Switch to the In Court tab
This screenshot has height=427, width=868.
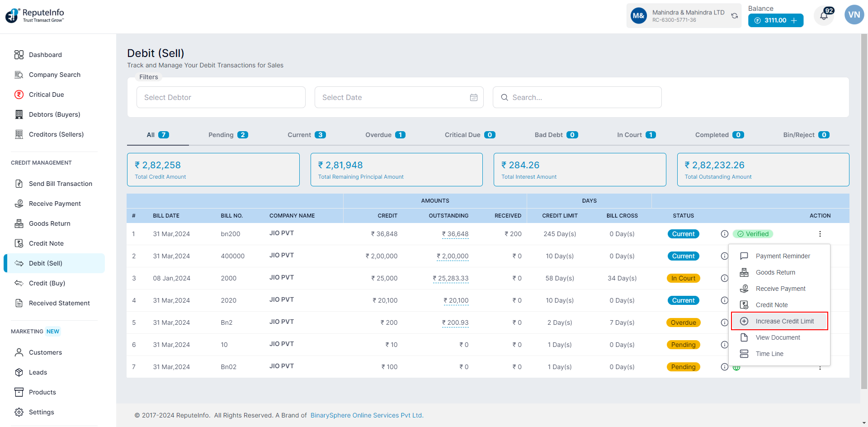pyautogui.click(x=636, y=135)
